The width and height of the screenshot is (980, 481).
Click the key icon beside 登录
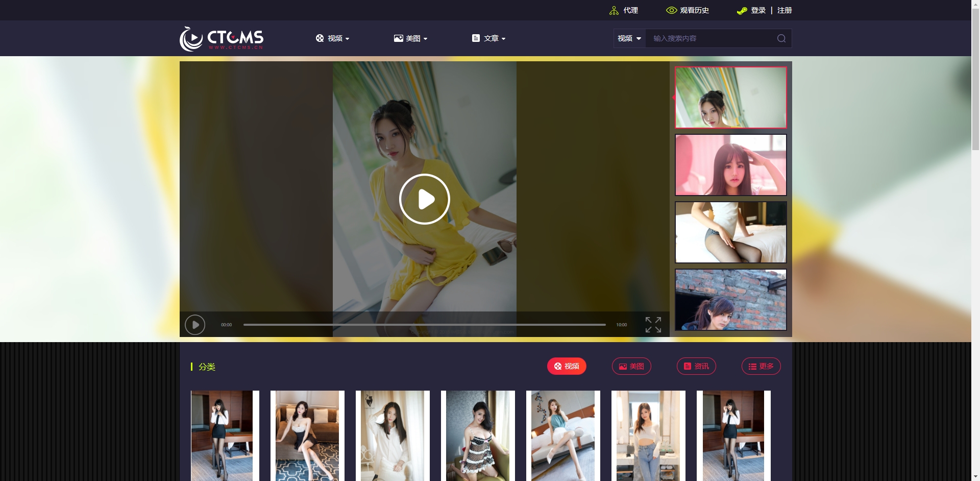click(x=742, y=10)
